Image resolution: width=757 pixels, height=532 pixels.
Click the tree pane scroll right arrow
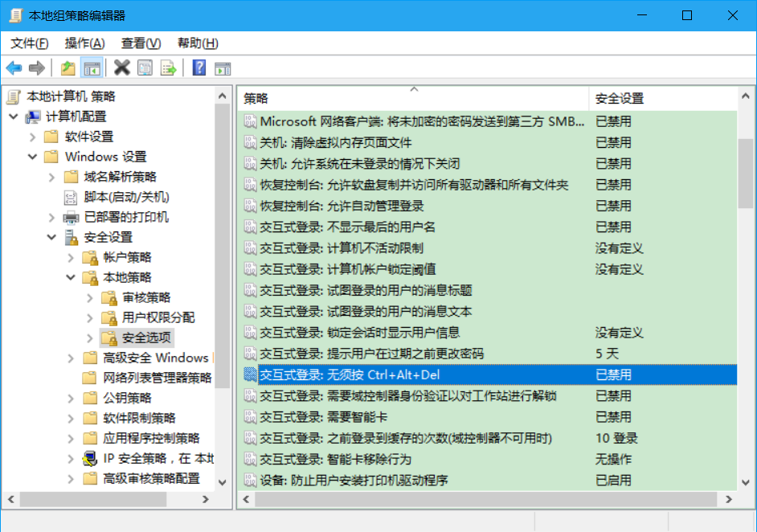click(x=205, y=499)
